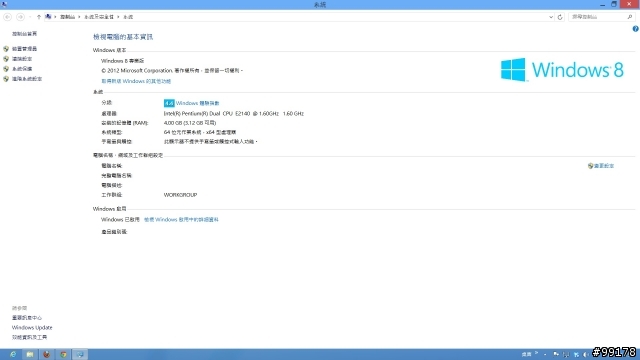Click the volume speaker tray icon

pos(586,354)
